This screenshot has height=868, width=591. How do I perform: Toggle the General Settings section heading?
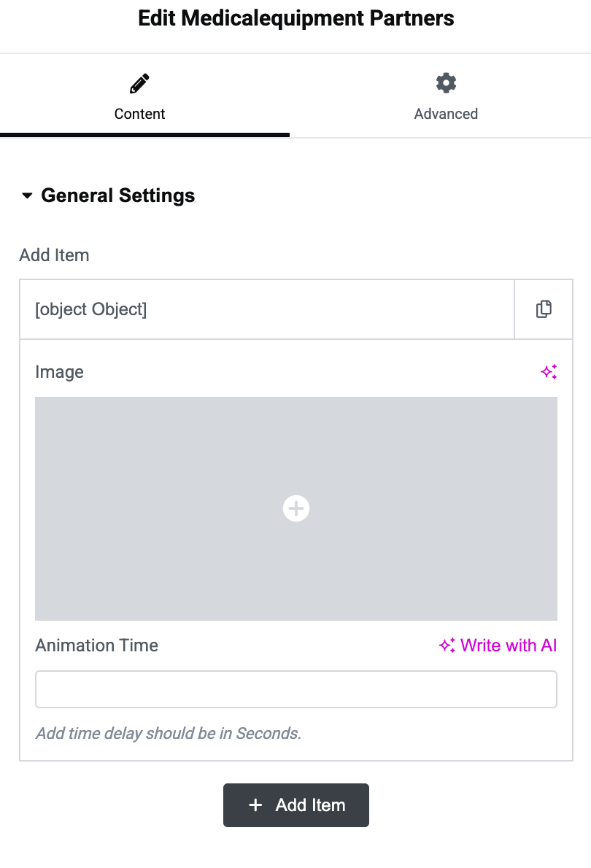[118, 195]
